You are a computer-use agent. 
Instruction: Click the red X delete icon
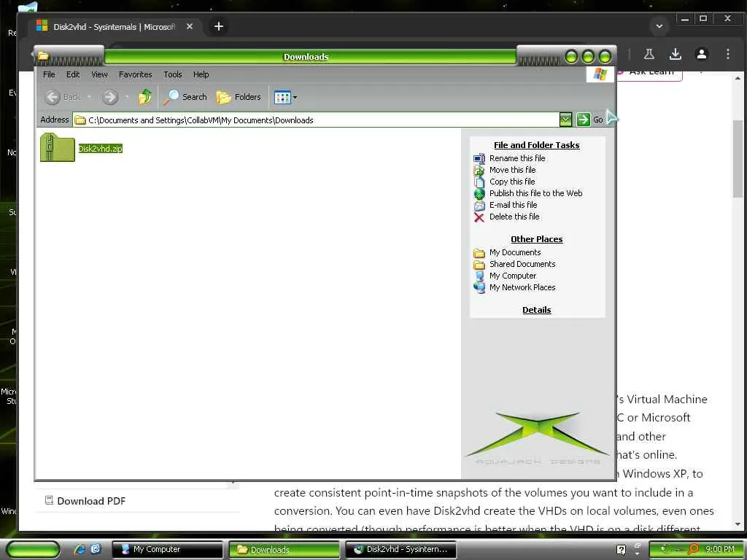(x=479, y=217)
